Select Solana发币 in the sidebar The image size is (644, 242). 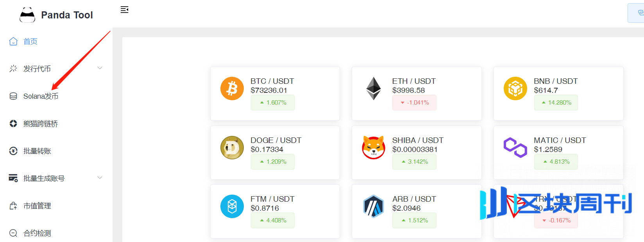[41, 96]
